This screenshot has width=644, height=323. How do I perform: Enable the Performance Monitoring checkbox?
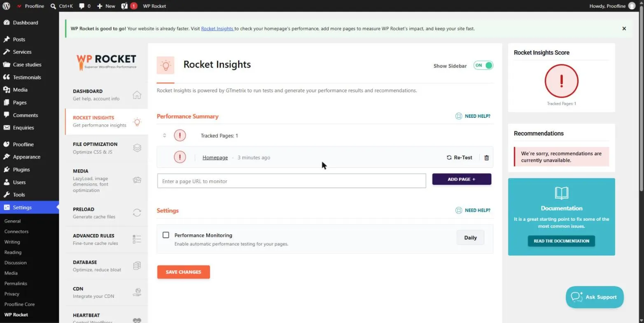click(166, 235)
